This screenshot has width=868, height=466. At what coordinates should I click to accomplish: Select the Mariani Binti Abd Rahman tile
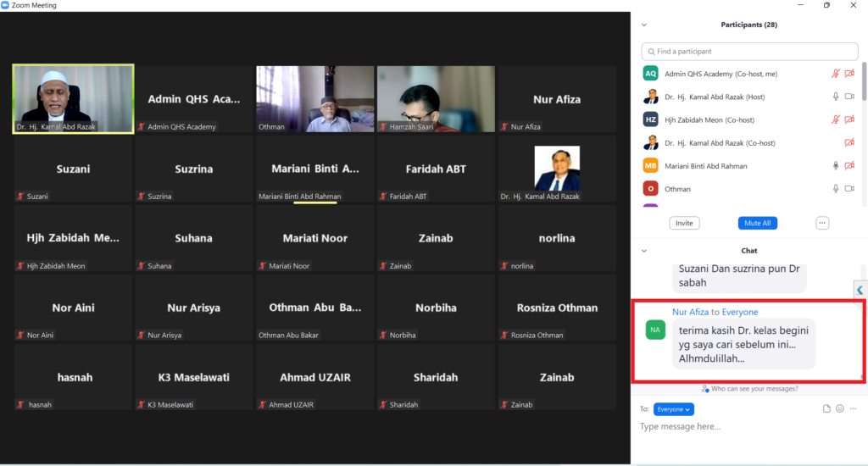pos(315,169)
